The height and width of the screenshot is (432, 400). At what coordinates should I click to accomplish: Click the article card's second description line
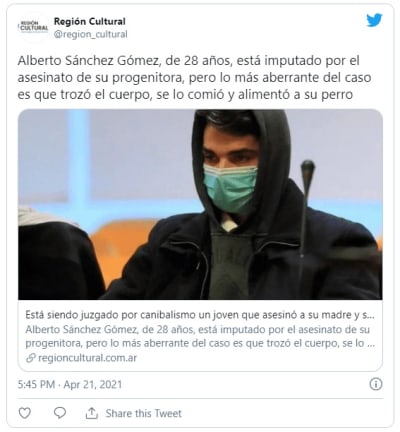pos(200,343)
